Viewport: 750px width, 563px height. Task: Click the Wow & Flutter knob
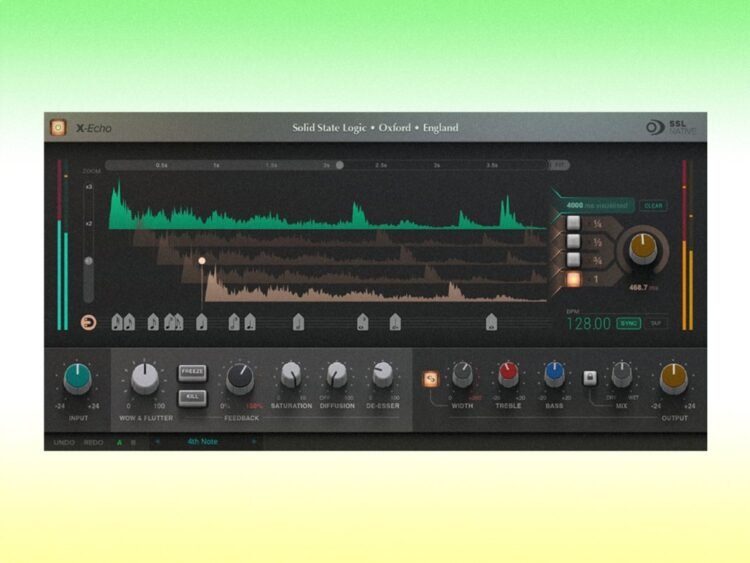tap(144, 378)
